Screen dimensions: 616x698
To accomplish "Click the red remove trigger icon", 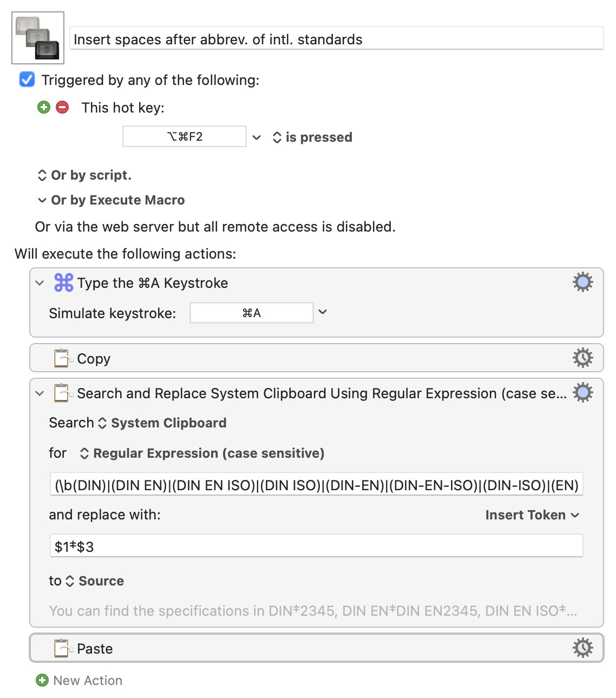I will click(63, 107).
